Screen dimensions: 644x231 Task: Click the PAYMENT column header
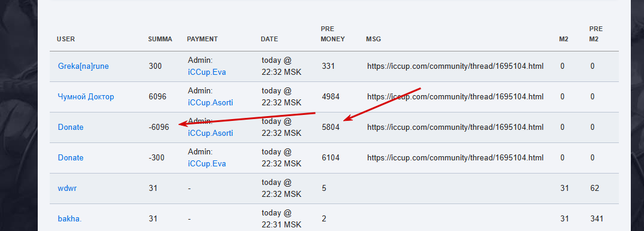point(202,39)
